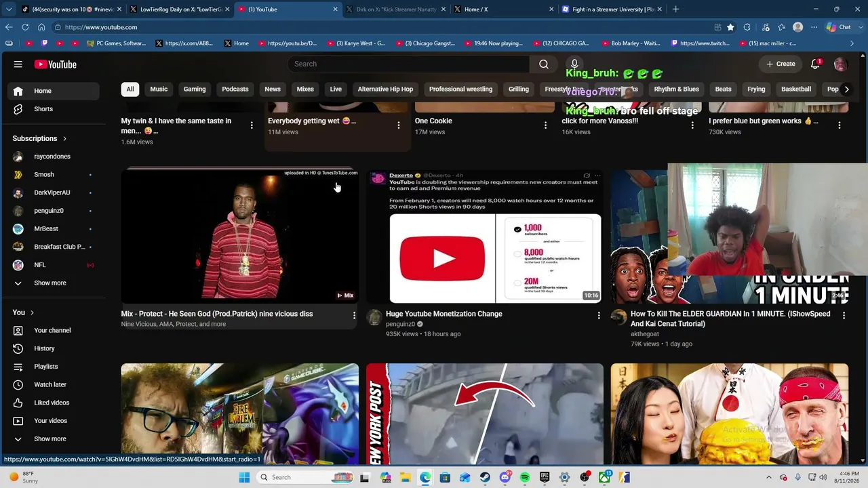Expand Show more under Subscriptions
Viewport: 868px width, 488px height.
pyautogui.click(x=53, y=283)
